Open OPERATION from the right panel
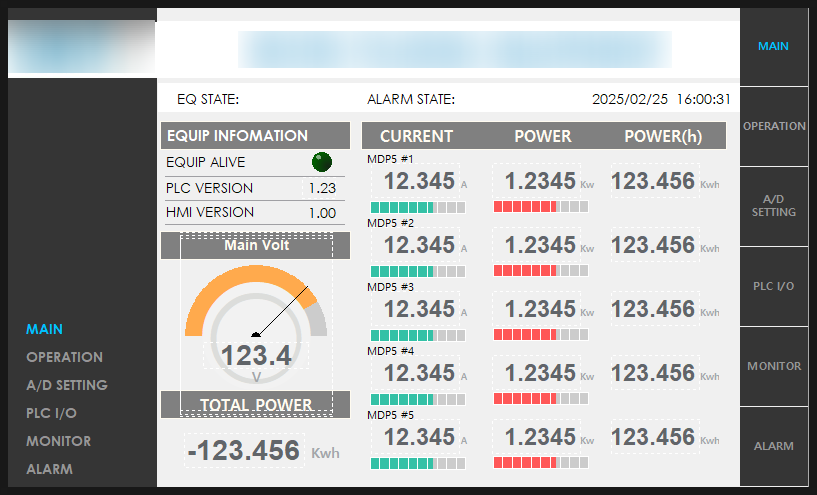 tap(774, 126)
